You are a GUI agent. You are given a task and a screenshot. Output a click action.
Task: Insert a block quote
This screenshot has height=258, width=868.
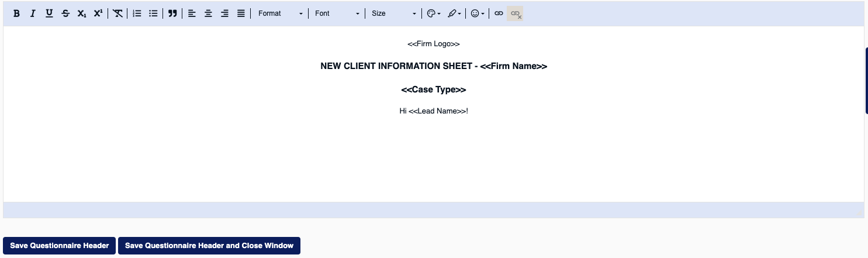click(x=172, y=13)
